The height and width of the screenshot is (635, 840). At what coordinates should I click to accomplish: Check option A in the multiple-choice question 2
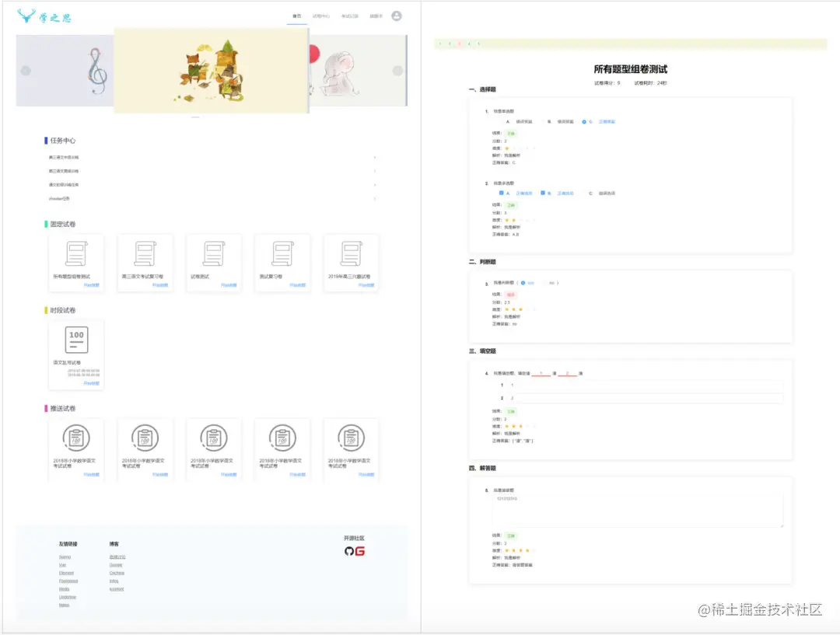(501, 192)
